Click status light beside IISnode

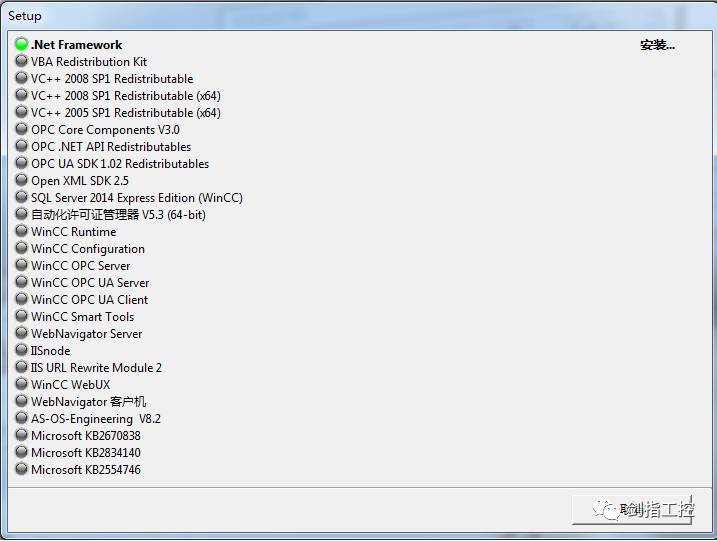pos(21,349)
